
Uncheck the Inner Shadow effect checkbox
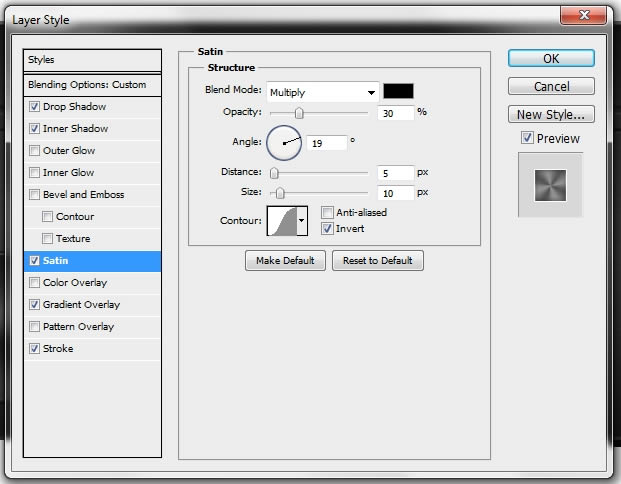[x=34, y=128]
